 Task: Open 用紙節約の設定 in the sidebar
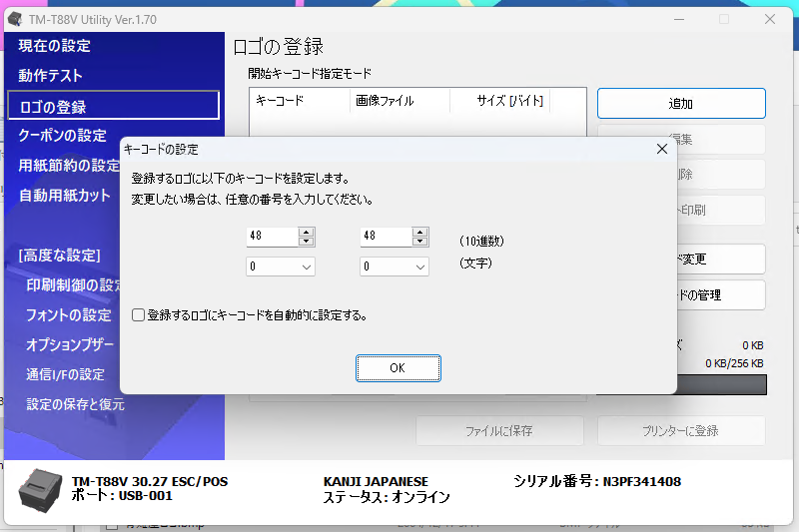tap(69, 165)
